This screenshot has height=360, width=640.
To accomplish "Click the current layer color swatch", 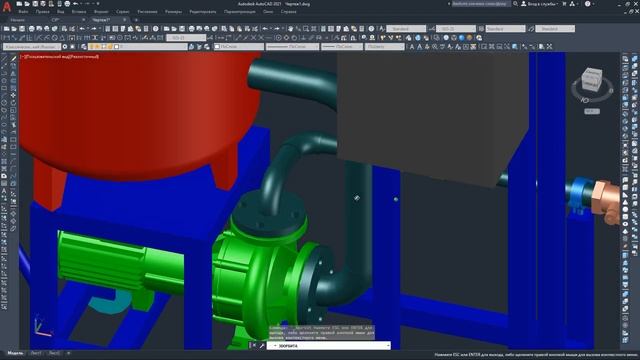I will click(x=116, y=47).
